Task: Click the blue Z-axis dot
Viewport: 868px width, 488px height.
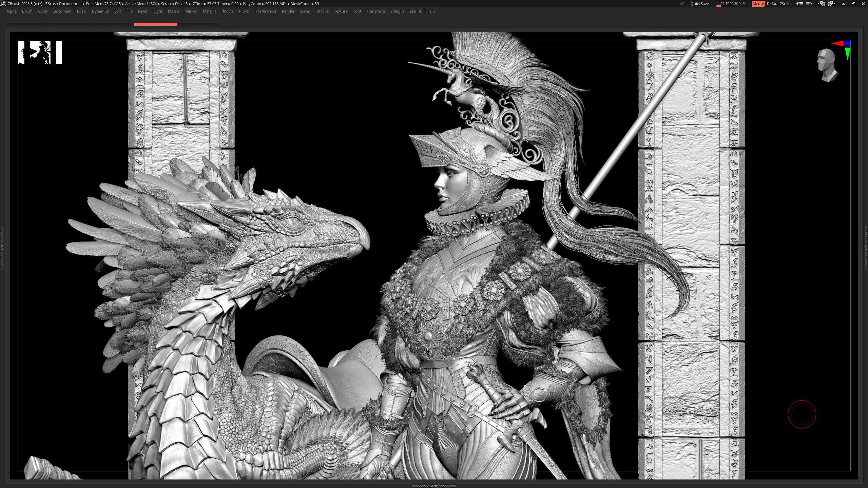Action: (x=847, y=43)
